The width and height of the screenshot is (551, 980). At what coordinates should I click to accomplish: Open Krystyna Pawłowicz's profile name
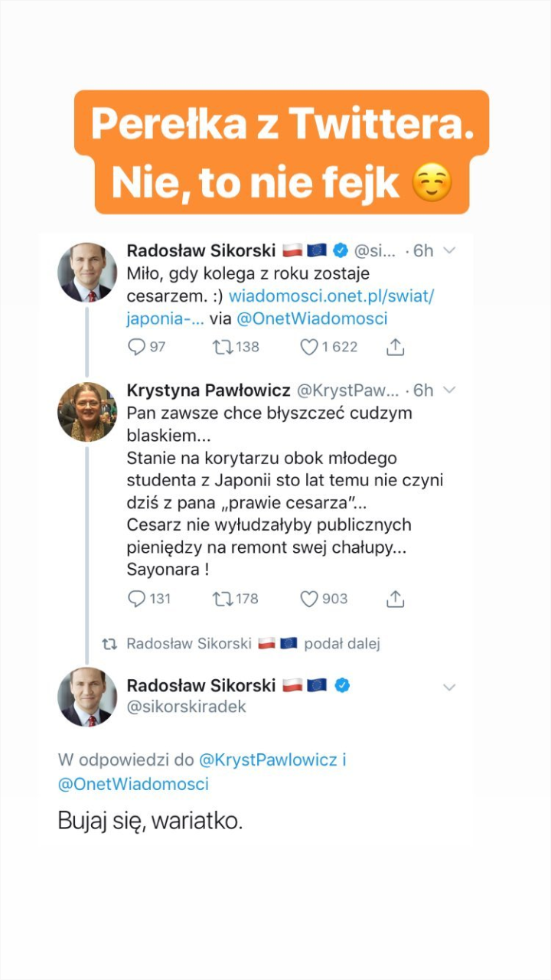(x=208, y=390)
